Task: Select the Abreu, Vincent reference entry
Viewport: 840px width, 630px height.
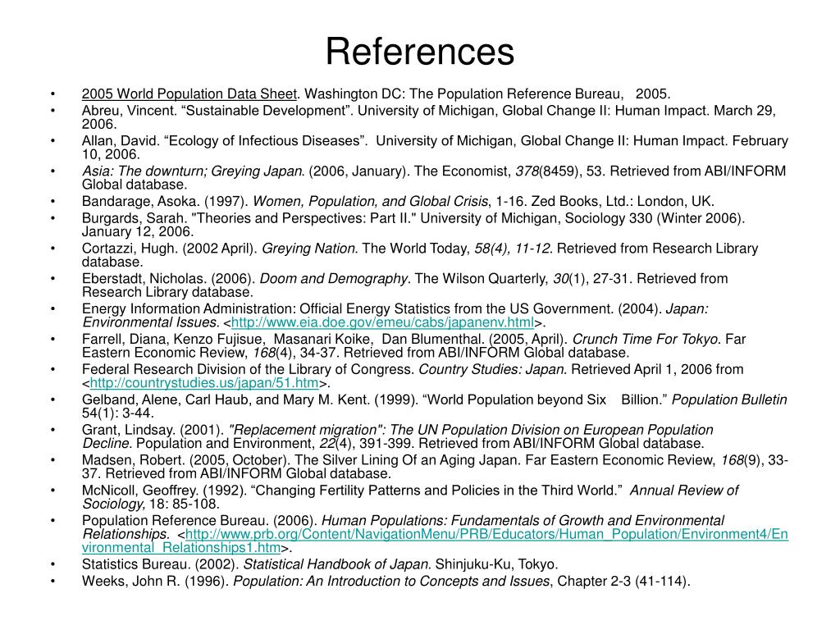Action: 428,117
